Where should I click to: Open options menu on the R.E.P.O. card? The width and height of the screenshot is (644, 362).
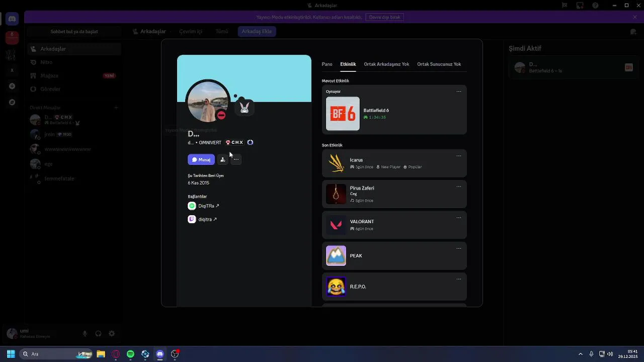[459, 279]
